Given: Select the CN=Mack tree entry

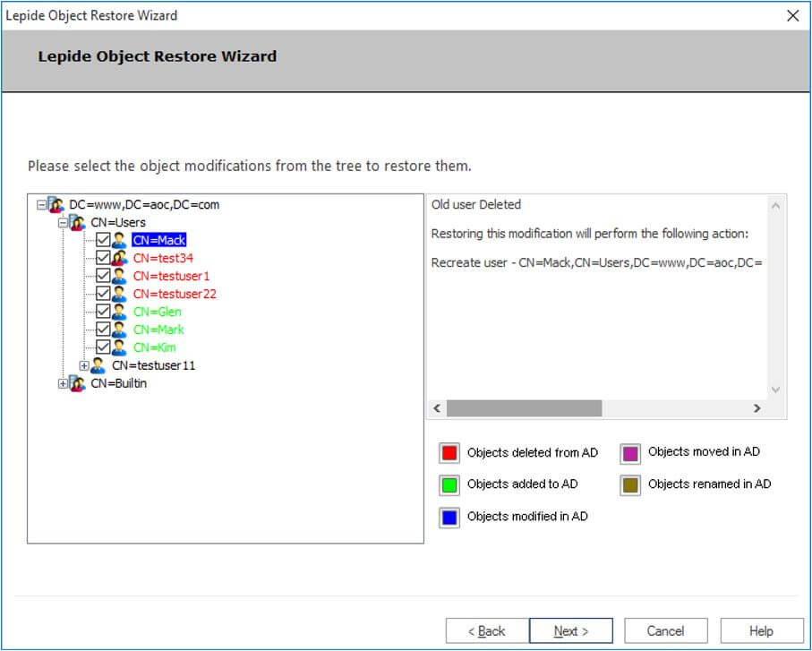Looking at the screenshot, I should point(159,240).
